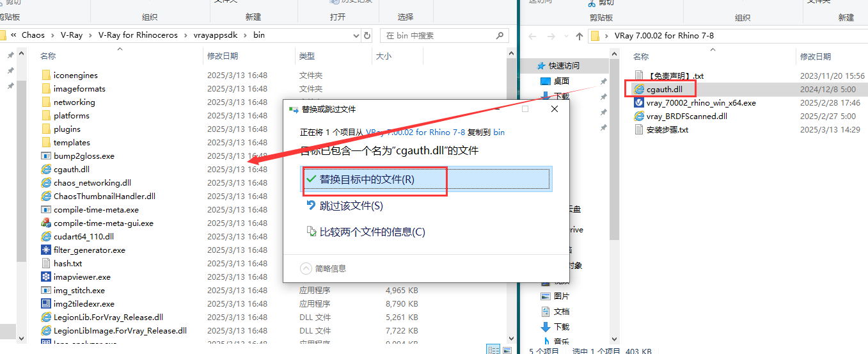Choose 替换目标中的文件(R)

tap(367, 180)
